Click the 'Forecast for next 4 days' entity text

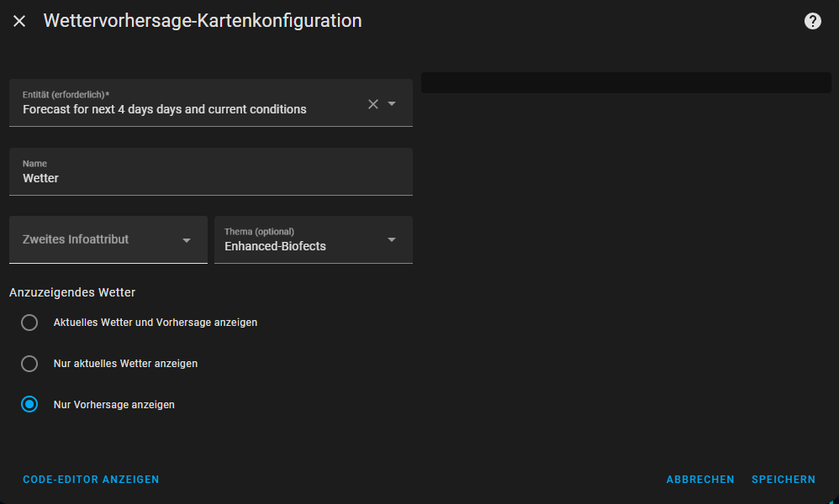tap(165, 109)
